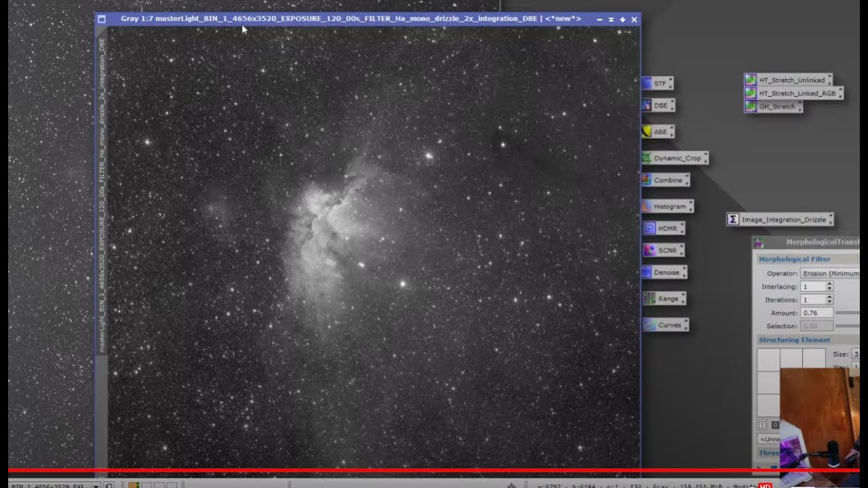
Task: Click the red video progress bar
Action: pos(434,469)
